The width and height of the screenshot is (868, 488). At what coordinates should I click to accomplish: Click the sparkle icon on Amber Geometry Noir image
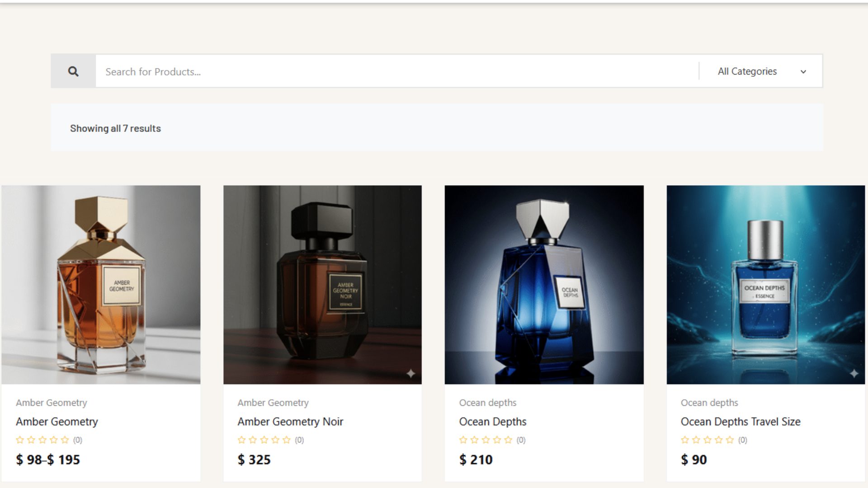pos(410,374)
